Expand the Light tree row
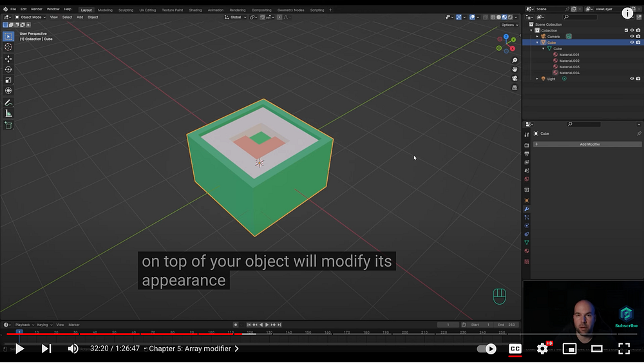Image resolution: width=644 pixels, height=364 pixels. tap(537, 79)
